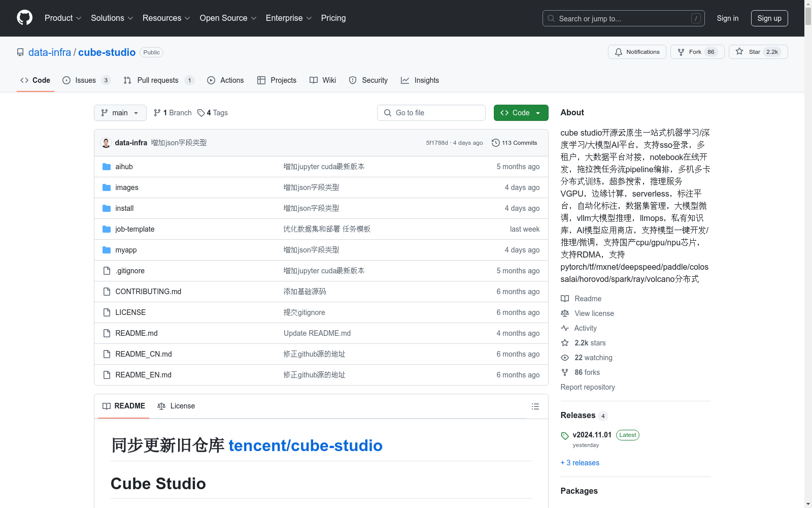Image resolution: width=812 pixels, height=508 pixels.
Task: Open the Actions tab
Action: point(225,80)
